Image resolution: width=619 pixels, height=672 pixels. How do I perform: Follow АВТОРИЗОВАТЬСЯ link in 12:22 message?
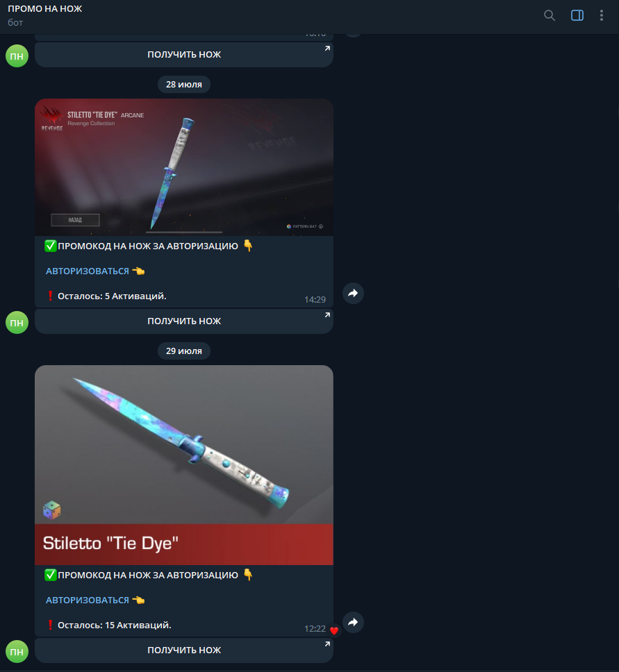88,600
